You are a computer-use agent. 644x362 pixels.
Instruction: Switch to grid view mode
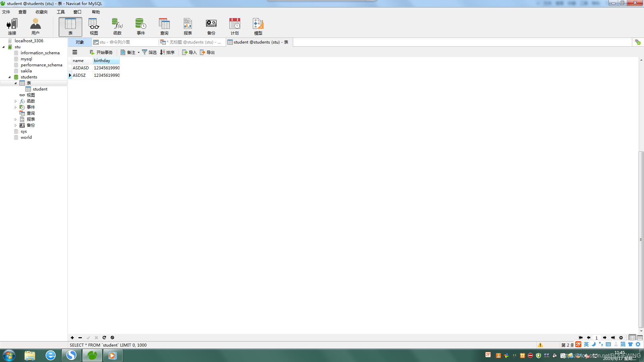[x=632, y=338]
